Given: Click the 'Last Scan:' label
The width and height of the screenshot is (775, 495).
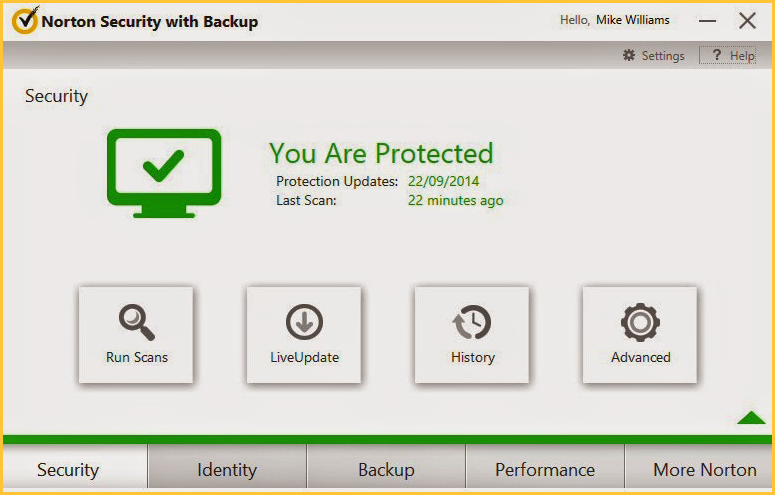Looking at the screenshot, I should point(306,200).
